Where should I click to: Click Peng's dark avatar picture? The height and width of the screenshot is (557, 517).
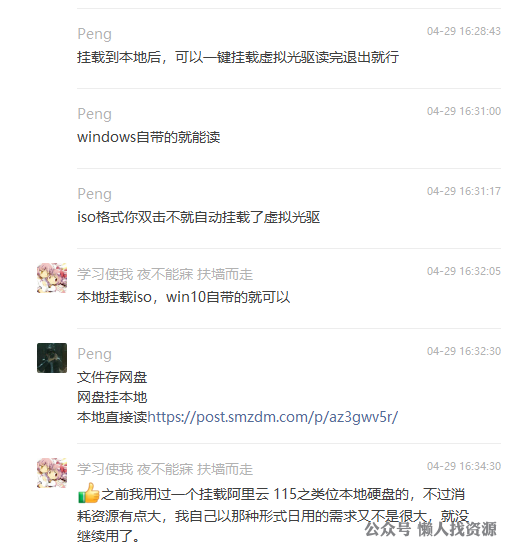click(52, 358)
